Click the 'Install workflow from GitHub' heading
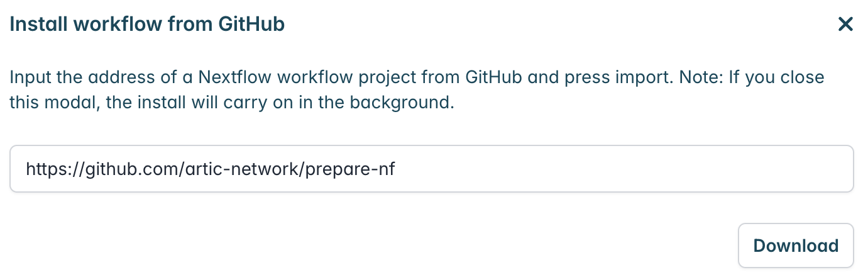 [x=147, y=25]
